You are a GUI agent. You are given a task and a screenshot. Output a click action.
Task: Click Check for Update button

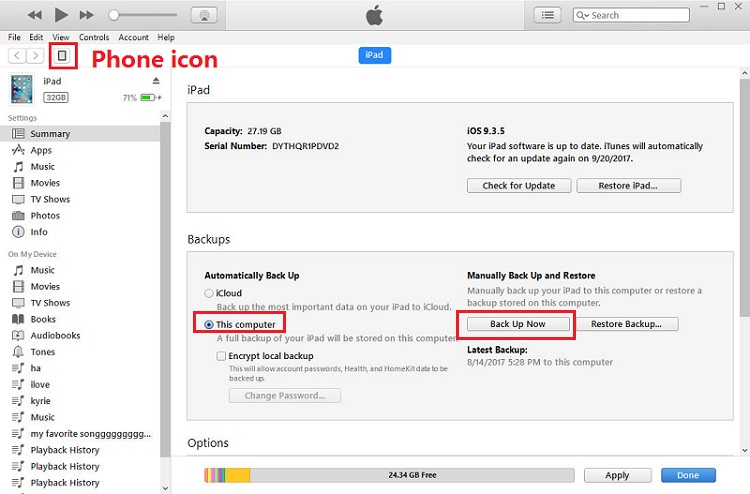pyautogui.click(x=519, y=186)
